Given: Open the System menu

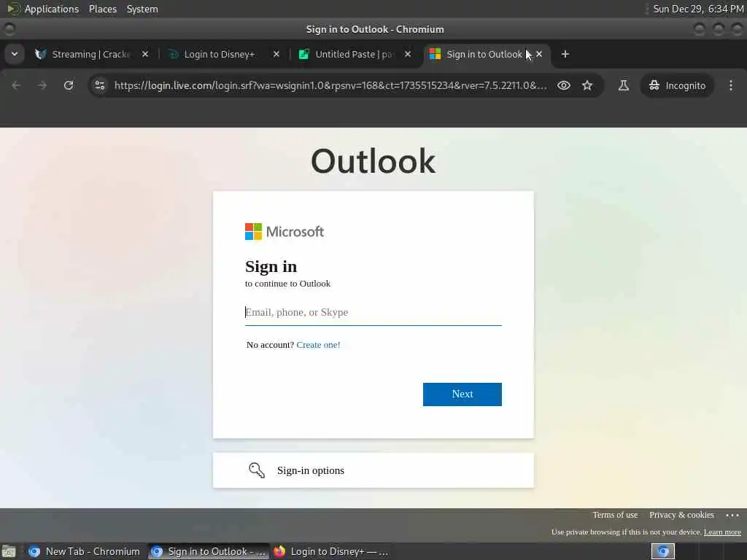Looking at the screenshot, I should 142,9.
